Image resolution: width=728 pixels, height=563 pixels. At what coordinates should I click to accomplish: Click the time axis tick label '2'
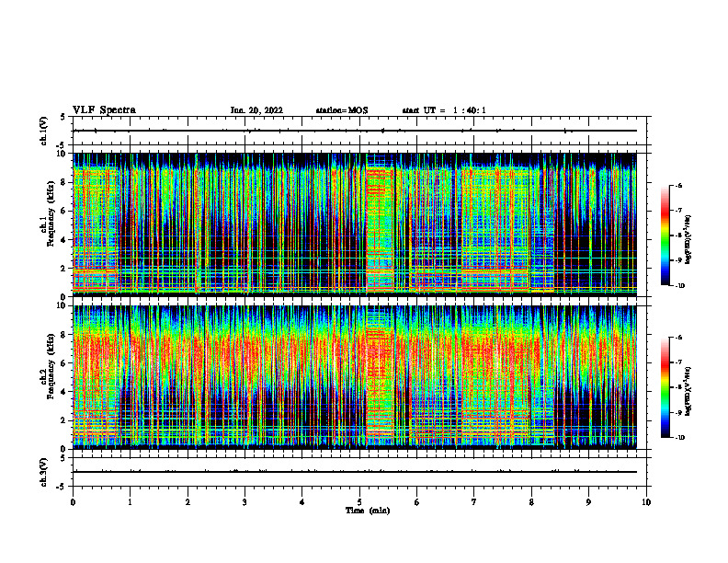[x=188, y=502]
